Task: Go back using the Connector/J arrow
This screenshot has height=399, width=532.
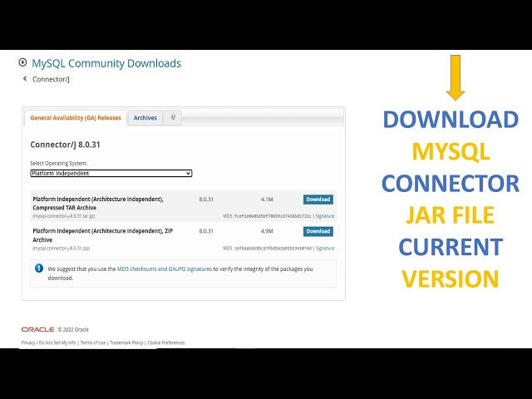Action: (x=25, y=79)
